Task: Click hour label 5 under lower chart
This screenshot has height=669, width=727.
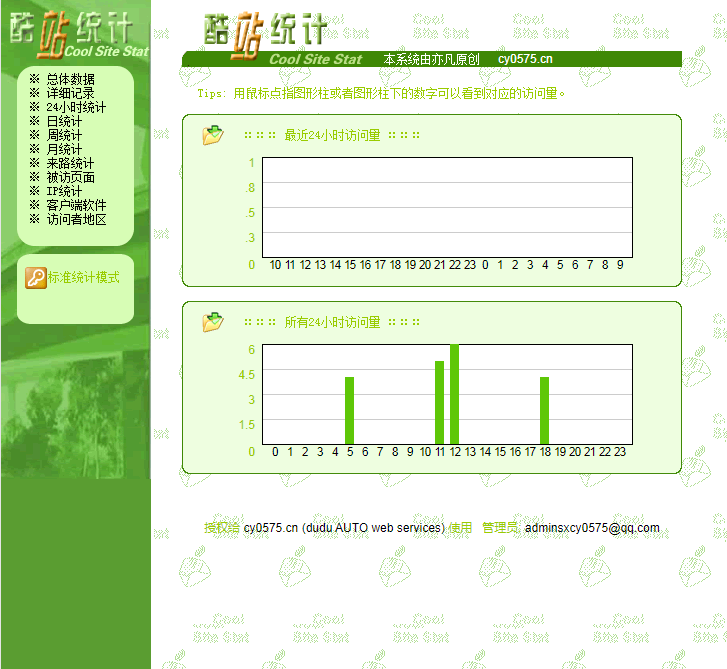Action: pyautogui.click(x=350, y=452)
